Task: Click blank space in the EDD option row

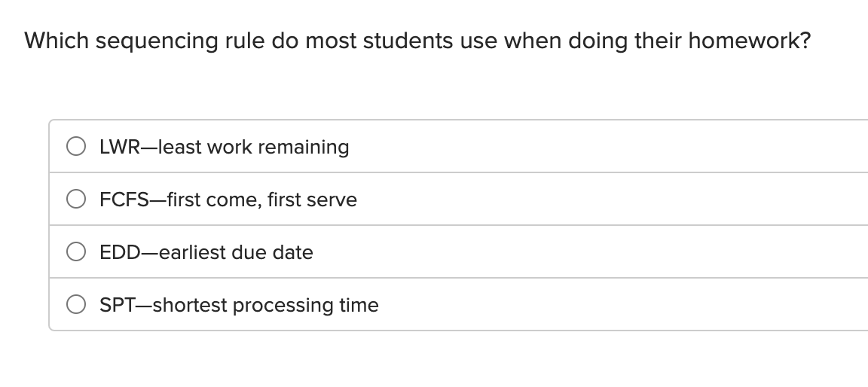Action: pos(603,252)
